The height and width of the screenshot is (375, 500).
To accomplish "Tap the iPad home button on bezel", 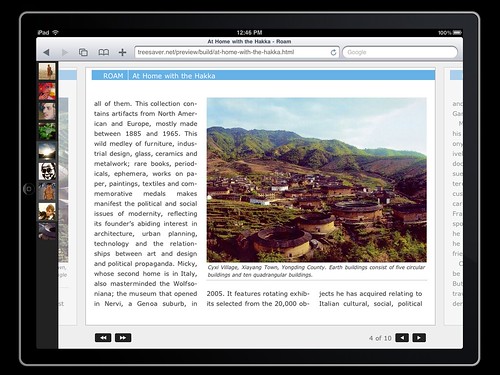I will 29,189.
